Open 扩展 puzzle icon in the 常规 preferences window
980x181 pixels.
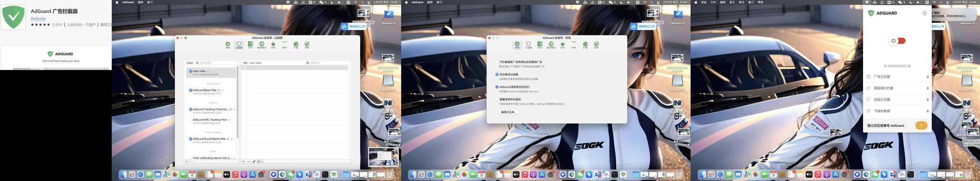point(585,45)
